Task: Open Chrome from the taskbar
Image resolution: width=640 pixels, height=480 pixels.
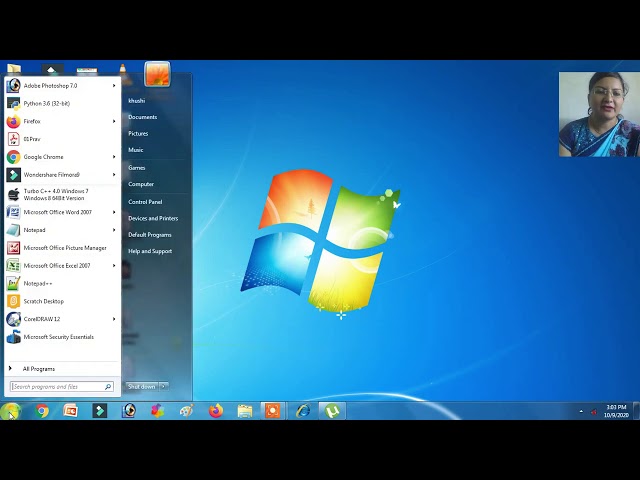Action: [42, 411]
